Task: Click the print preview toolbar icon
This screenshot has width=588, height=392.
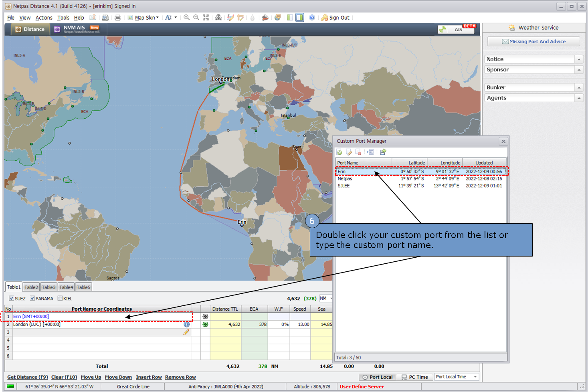Action: pyautogui.click(x=105, y=18)
